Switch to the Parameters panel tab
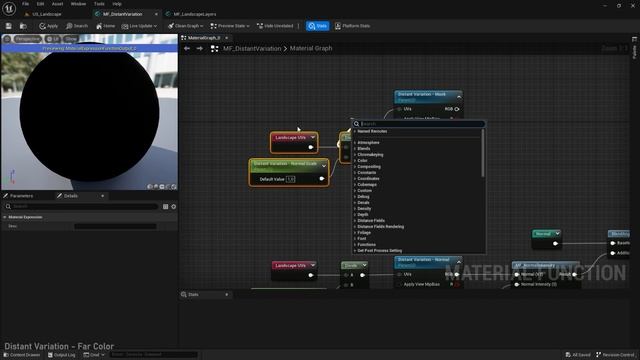Viewport: 640px width, 360px height. pos(18,196)
